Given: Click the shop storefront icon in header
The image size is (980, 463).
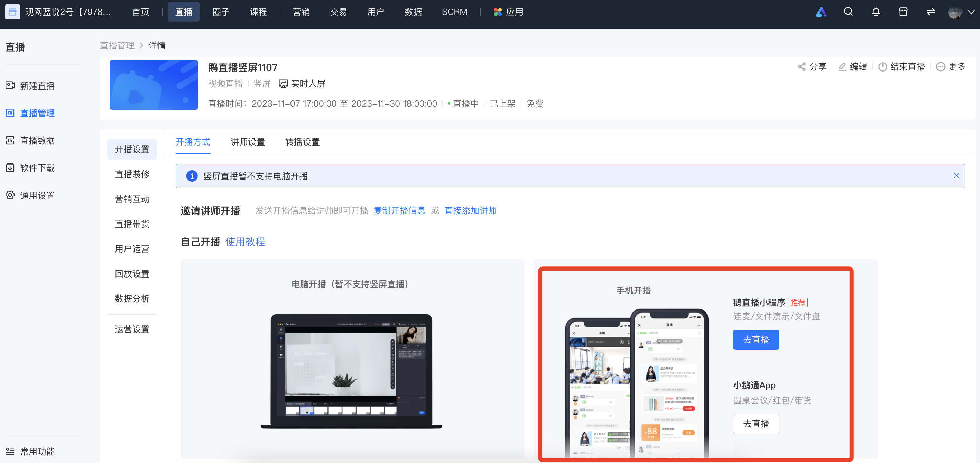Looking at the screenshot, I should tap(903, 12).
